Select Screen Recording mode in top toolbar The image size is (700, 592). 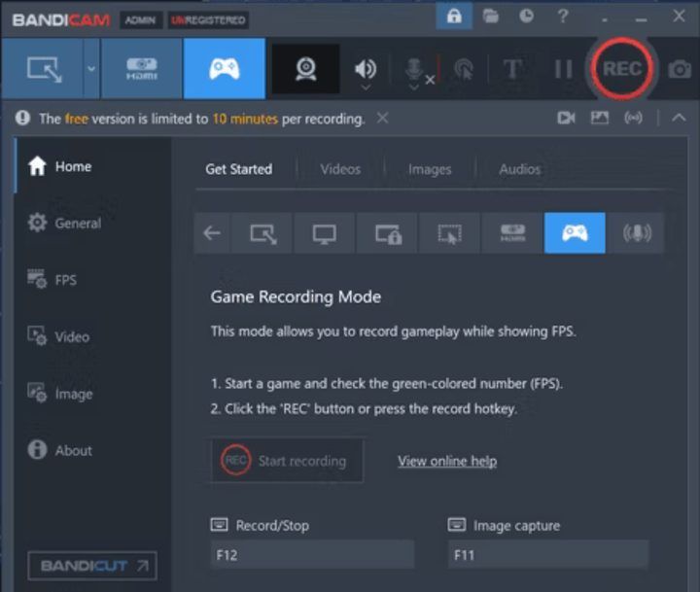[x=44, y=69]
